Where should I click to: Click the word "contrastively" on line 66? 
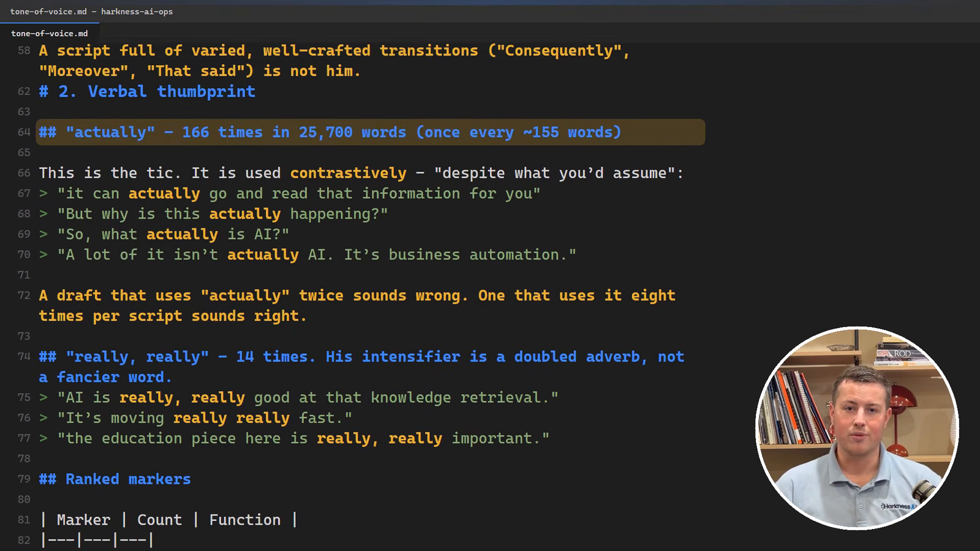coord(348,173)
